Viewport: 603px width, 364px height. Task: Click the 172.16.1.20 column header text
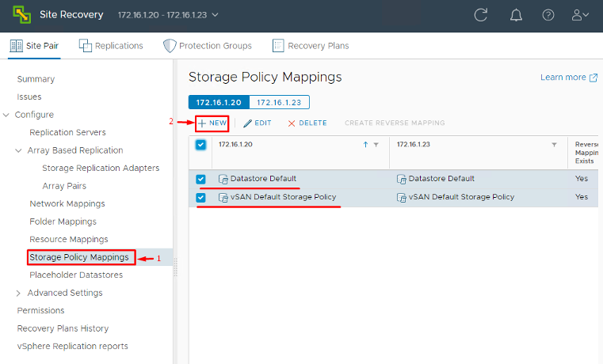coord(235,144)
